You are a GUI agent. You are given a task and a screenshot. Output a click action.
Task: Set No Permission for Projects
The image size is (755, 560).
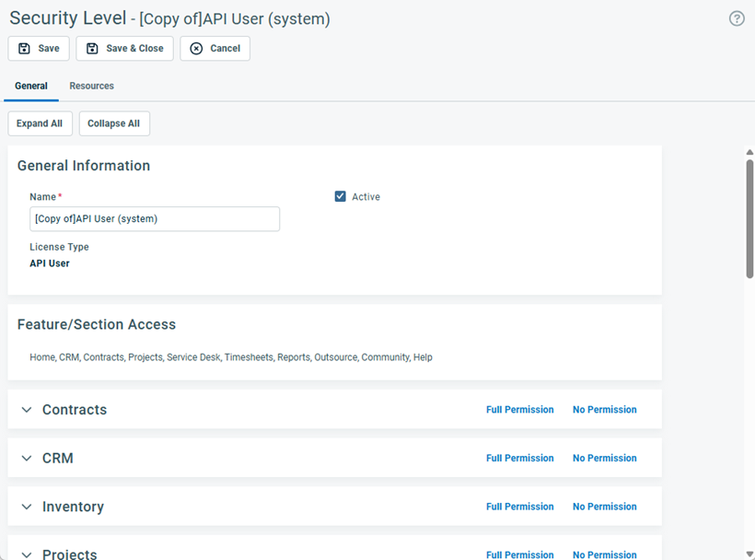604,554
